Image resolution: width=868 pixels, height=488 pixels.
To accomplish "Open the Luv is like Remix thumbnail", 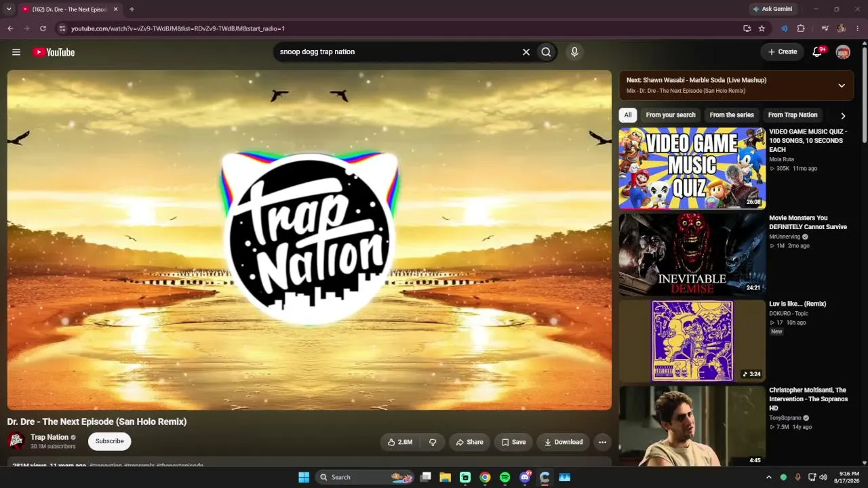I will click(692, 341).
